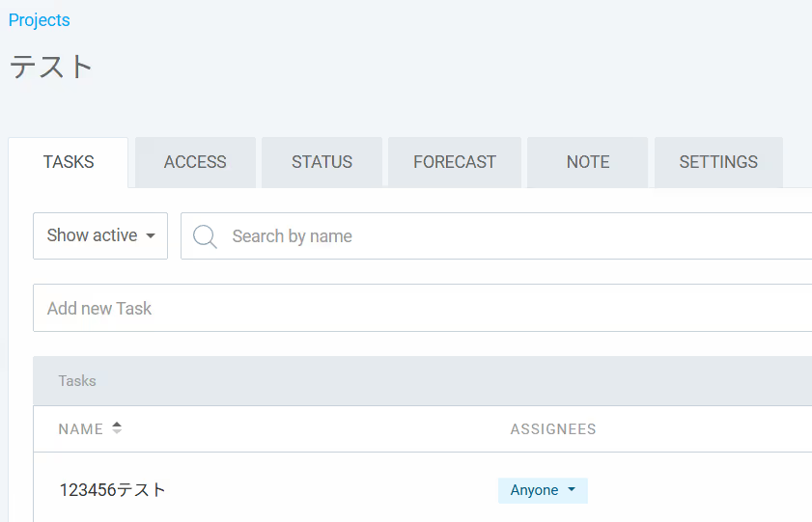Viewport: 812px width, 522px height.
Task: Switch to the ACCESS tab
Action: pos(195,162)
